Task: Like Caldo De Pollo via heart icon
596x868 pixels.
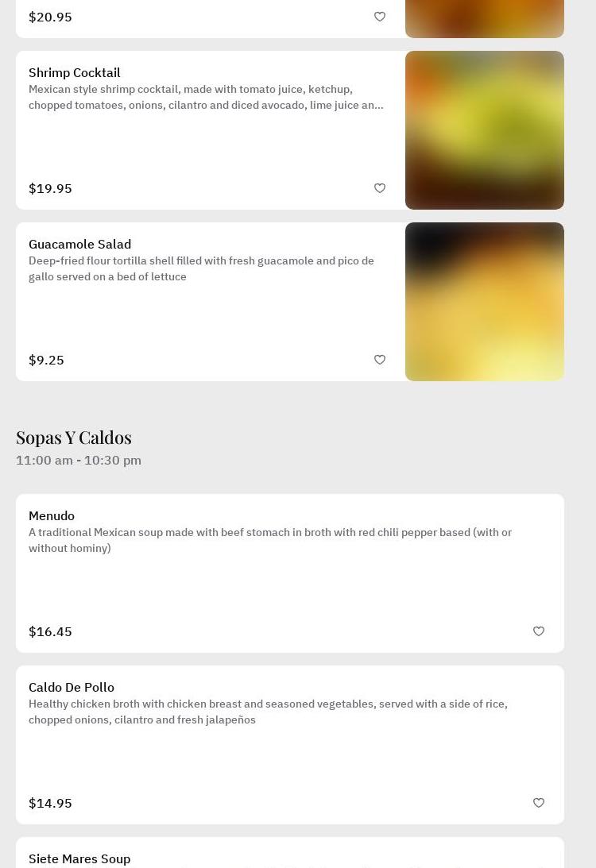Action: point(539,803)
